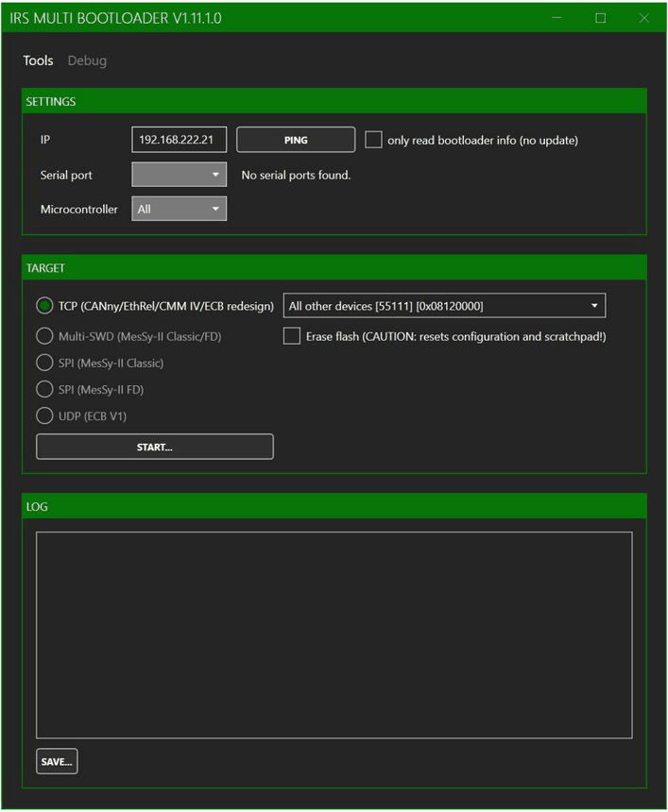Image resolution: width=668 pixels, height=812 pixels.
Task: Open the Tools menu
Action: (x=38, y=60)
